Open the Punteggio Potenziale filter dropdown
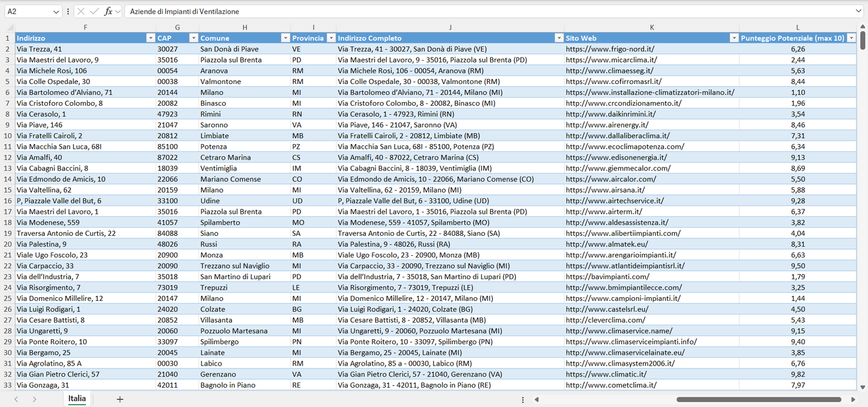This screenshot has width=868, height=407. (x=851, y=38)
